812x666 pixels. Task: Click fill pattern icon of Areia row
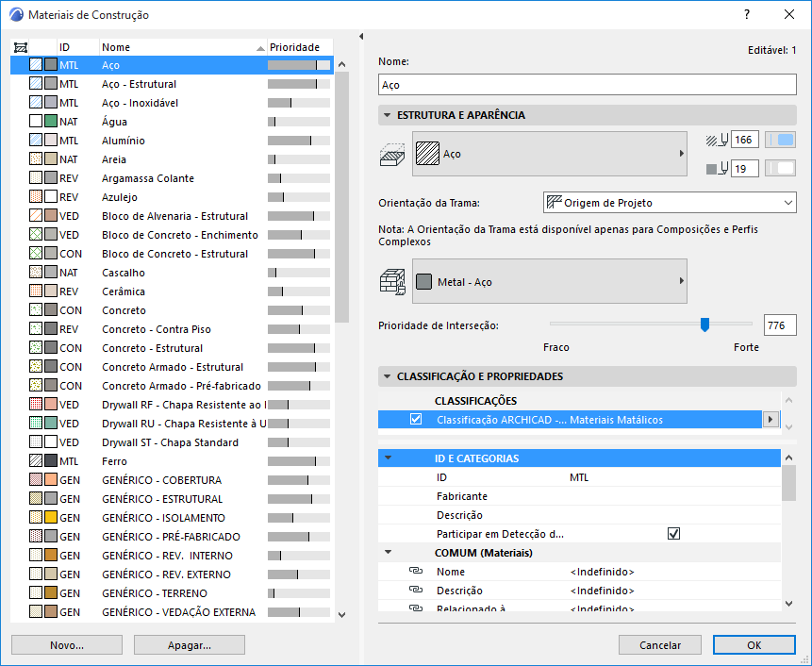pyautogui.click(x=36, y=159)
